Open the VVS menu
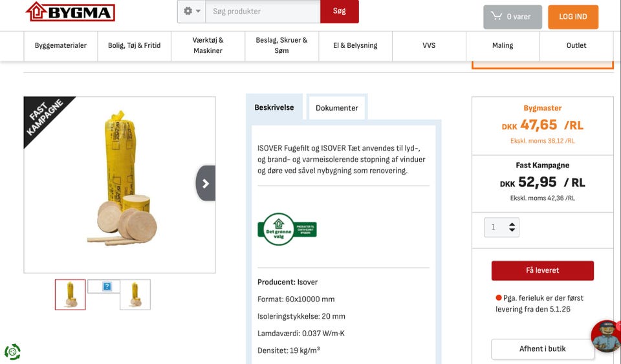 coord(429,45)
